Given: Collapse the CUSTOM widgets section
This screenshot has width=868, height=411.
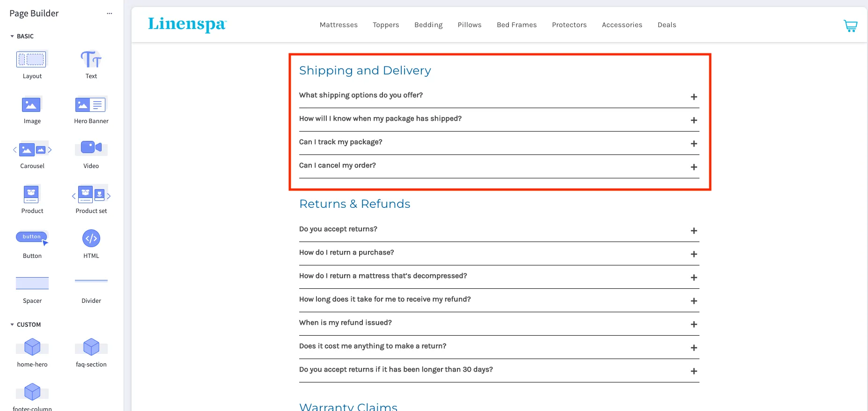Looking at the screenshot, I should (12, 324).
